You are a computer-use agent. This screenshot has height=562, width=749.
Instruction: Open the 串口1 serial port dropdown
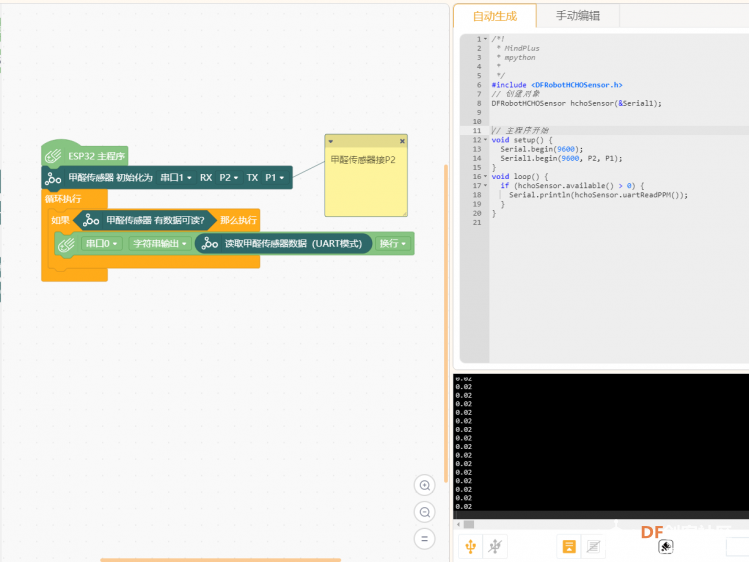pyautogui.click(x=176, y=178)
